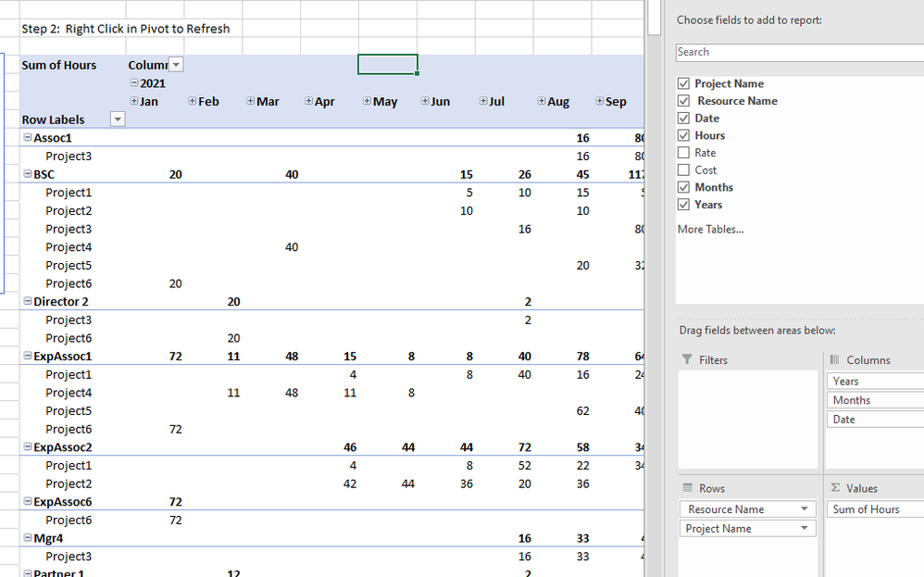The height and width of the screenshot is (577, 924).
Task: Collapse the 2021 year group
Action: point(134,83)
